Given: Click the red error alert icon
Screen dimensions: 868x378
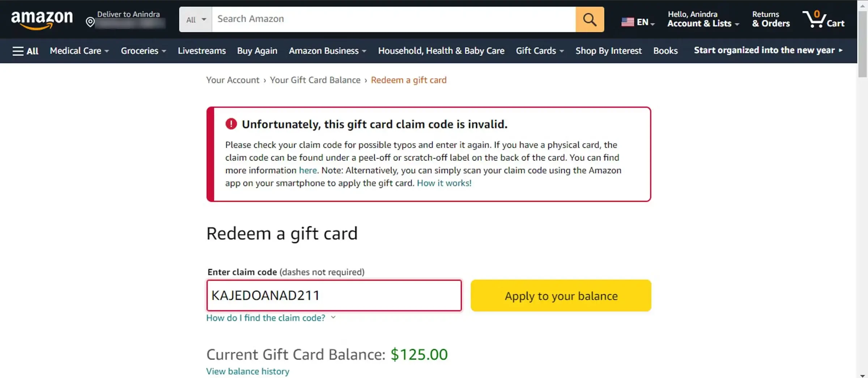Looking at the screenshot, I should pyautogui.click(x=231, y=124).
